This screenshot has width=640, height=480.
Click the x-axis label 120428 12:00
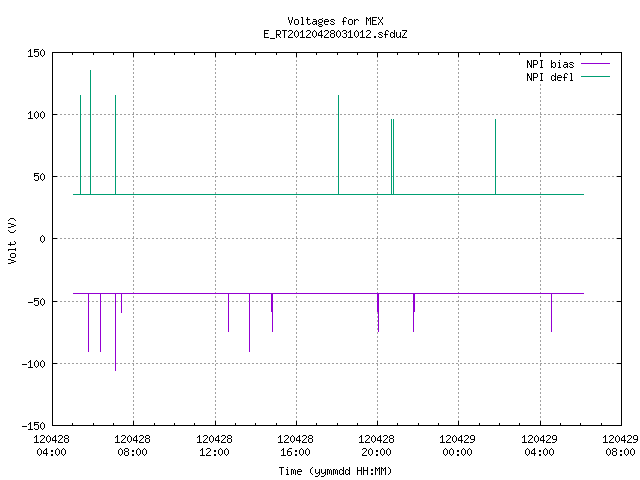[x=214, y=445]
